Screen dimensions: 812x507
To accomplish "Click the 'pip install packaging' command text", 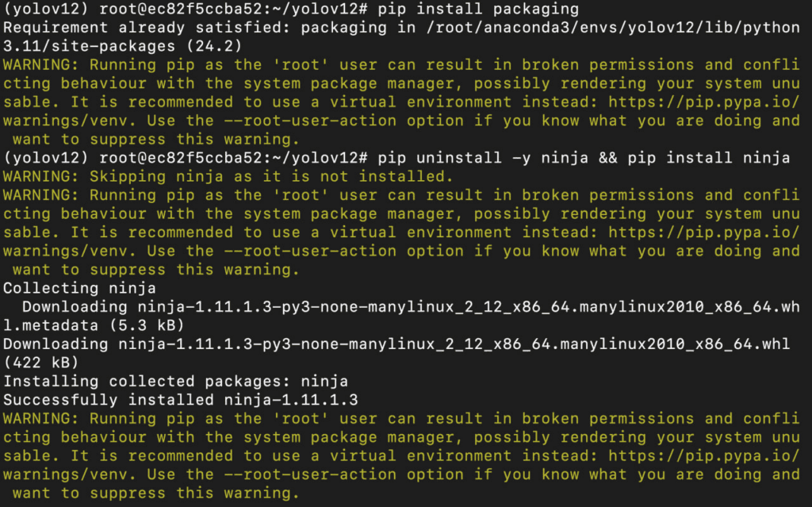I will [x=478, y=9].
